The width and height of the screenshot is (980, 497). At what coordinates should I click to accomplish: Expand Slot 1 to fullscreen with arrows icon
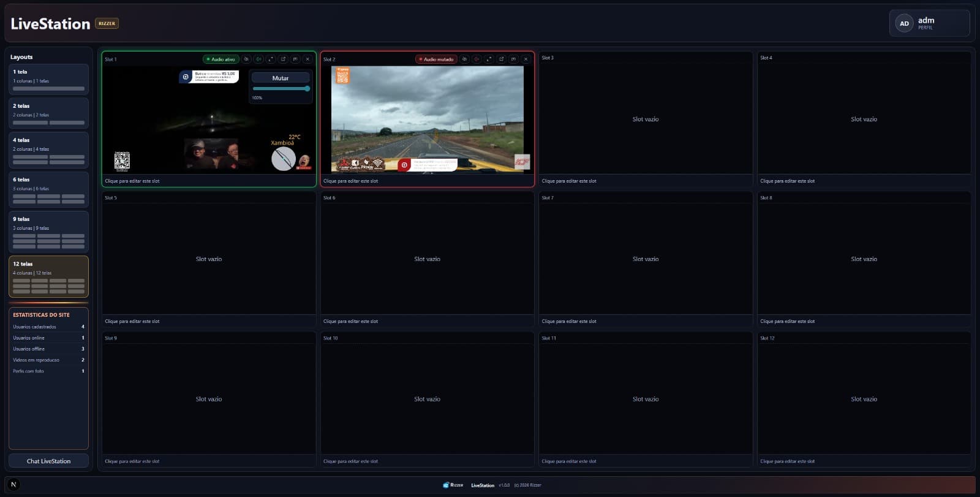pyautogui.click(x=271, y=59)
